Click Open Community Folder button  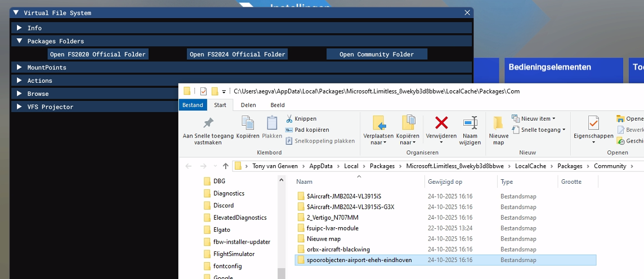click(377, 54)
